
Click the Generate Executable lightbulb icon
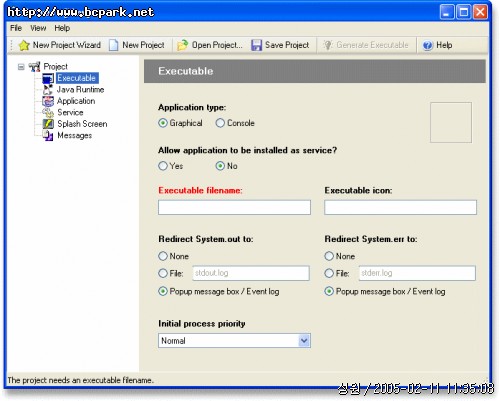click(328, 45)
